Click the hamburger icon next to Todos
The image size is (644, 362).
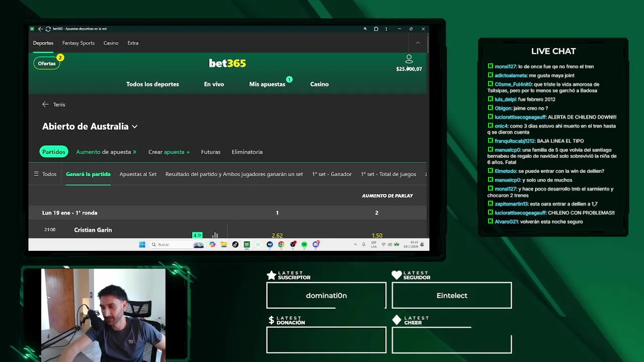(36, 174)
